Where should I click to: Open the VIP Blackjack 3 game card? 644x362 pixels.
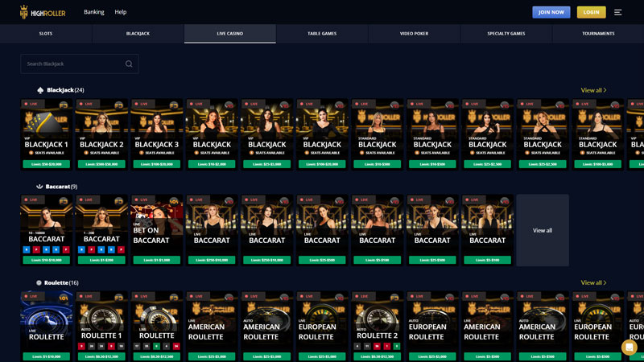point(156,134)
